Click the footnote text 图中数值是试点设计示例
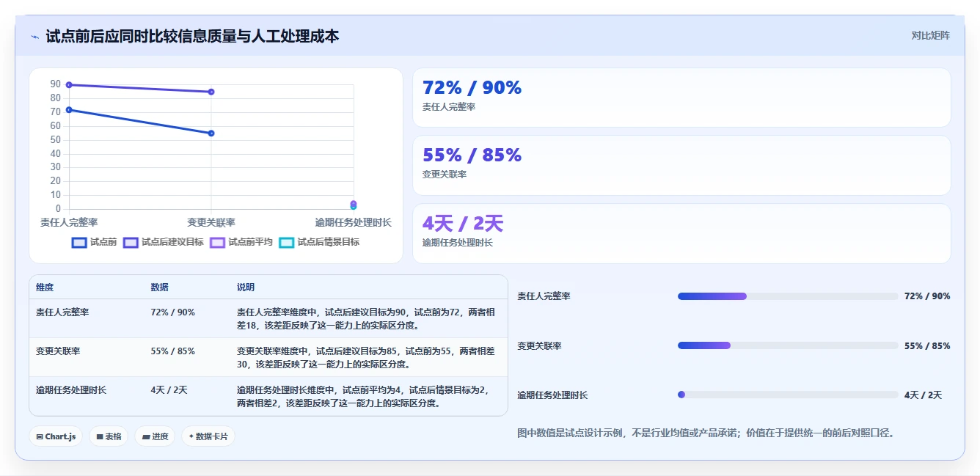The image size is (980, 476). pos(706,433)
